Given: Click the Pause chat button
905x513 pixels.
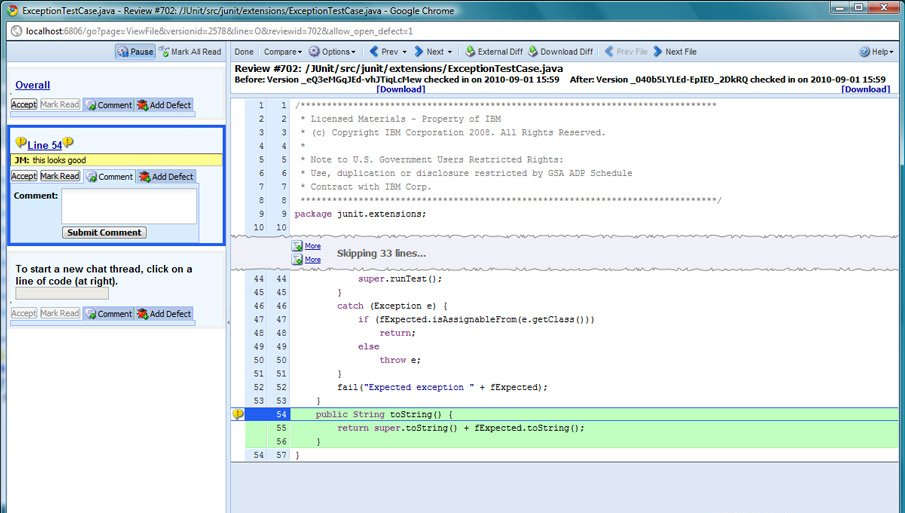Looking at the screenshot, I should click(135, 52).
